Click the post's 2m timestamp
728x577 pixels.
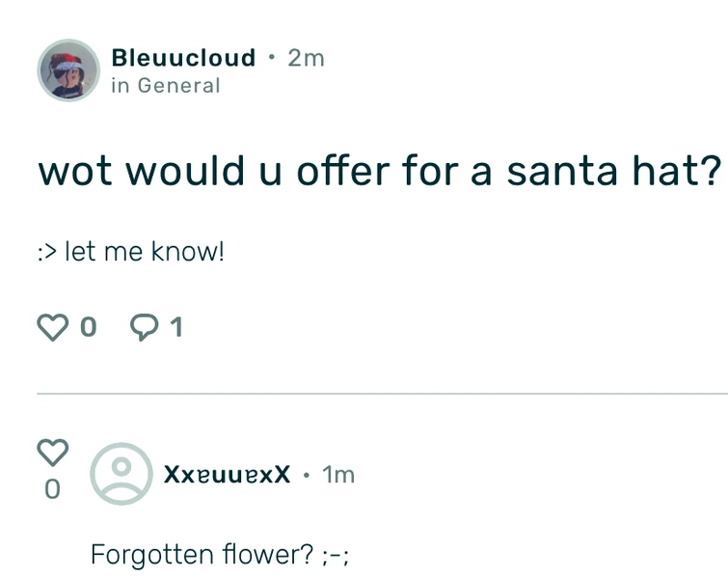(307, 58)
